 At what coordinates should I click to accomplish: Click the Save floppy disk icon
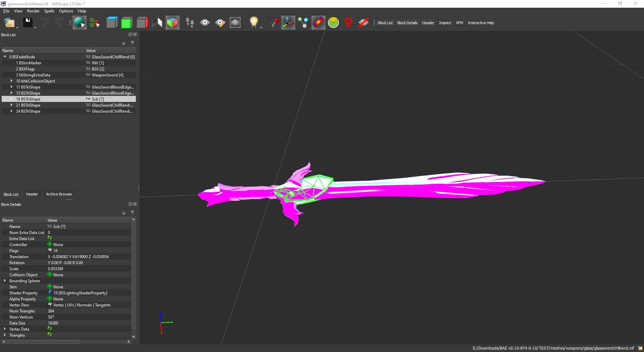pos(28,23)
